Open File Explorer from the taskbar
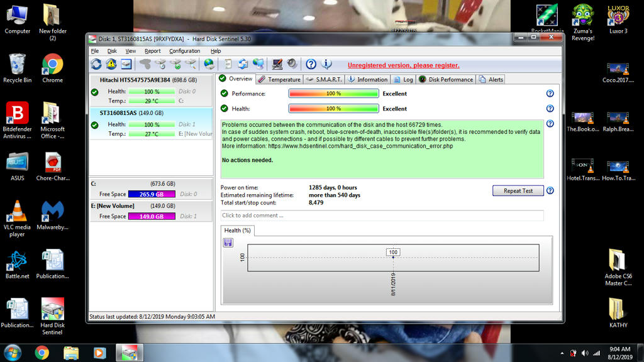 71,353
